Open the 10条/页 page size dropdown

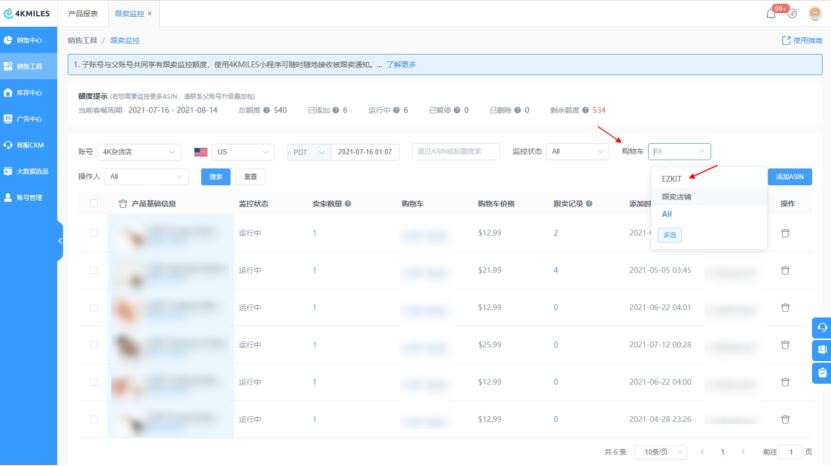tap(661, 452)
